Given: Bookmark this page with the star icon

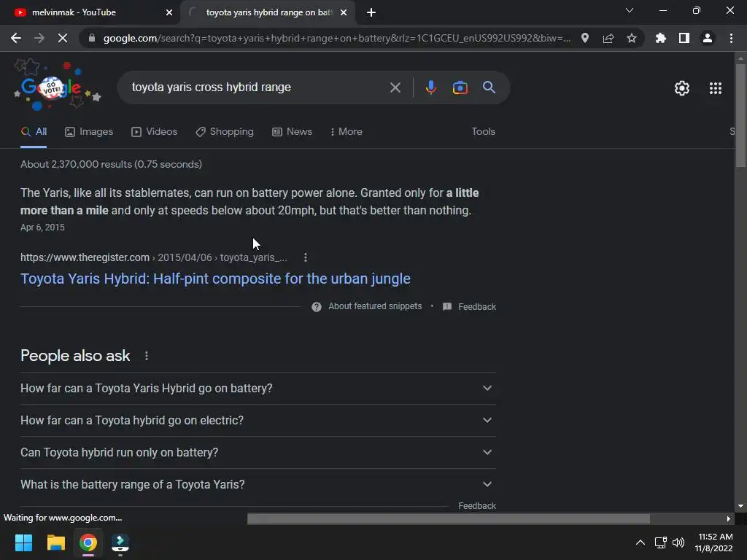Looking at the screenshot, I should pyautogui.click(x=632, y=38).
